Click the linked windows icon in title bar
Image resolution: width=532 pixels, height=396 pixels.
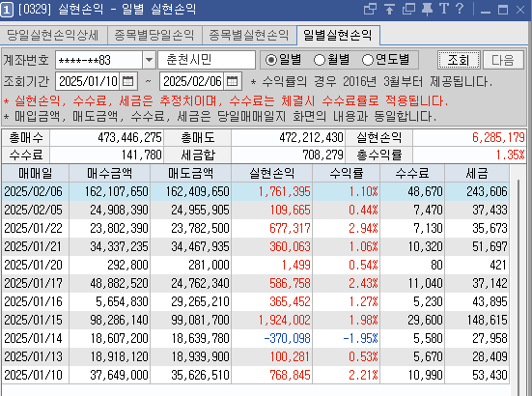(370, 9)
